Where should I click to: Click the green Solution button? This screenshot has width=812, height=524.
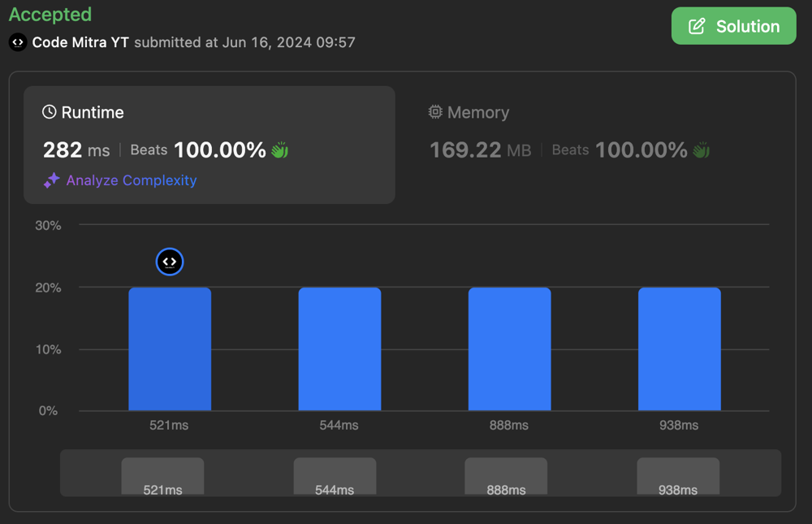pyautogui.click(x=733, y=25)
